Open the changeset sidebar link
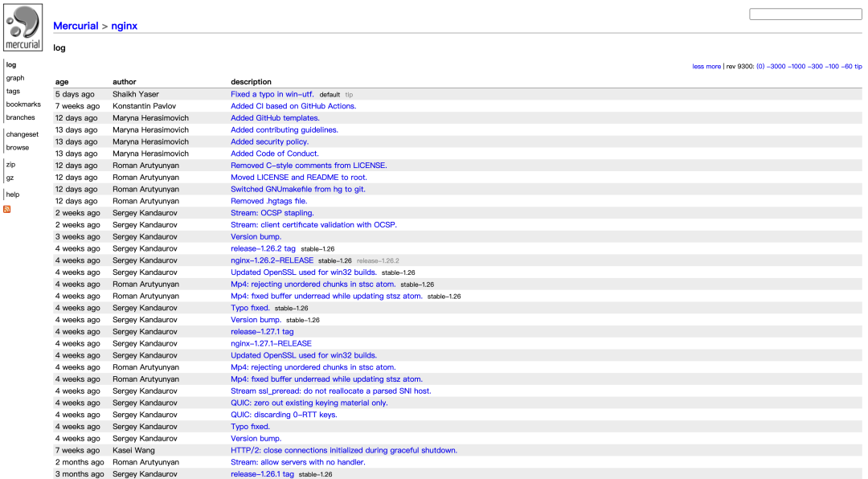Image resolution: width=868 pixels, height=479 pixels. 23,134
